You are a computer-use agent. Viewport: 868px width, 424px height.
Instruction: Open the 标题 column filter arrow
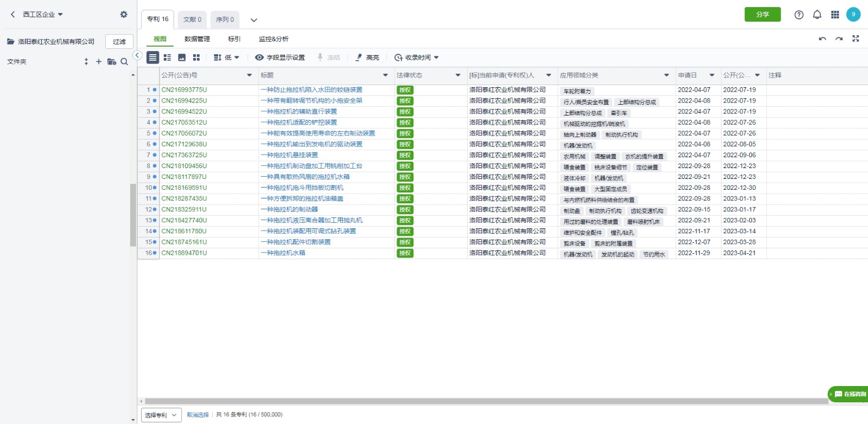[x=386, y=75]
